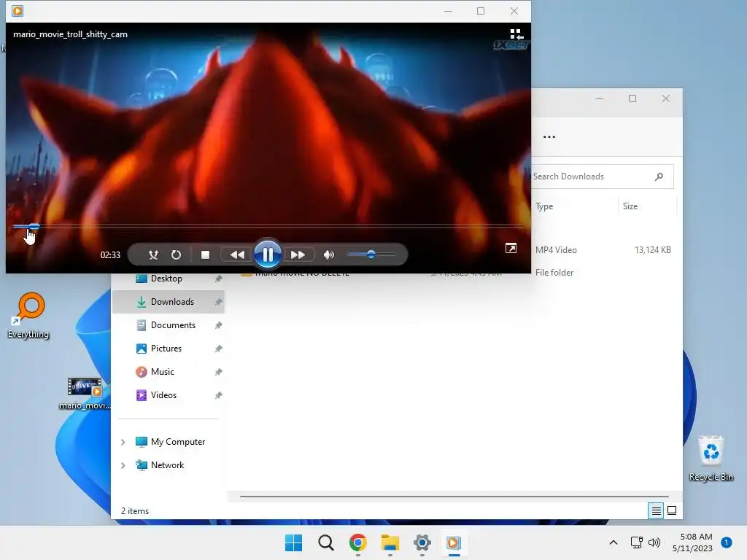Viewport: 747px width, 560px height.
Task: Click the pin icon beside Pictures
Action: tap(218, 349)
